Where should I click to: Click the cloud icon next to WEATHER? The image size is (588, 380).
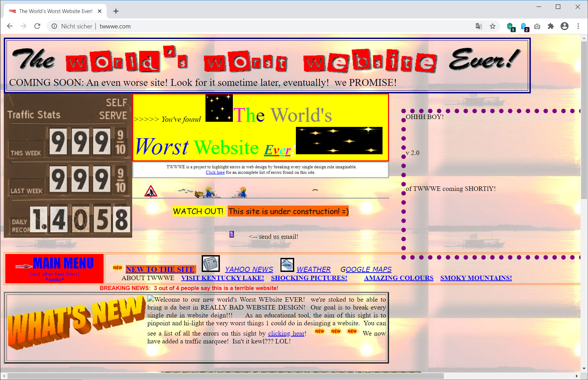pyautogui.click(x=287, y=264)
